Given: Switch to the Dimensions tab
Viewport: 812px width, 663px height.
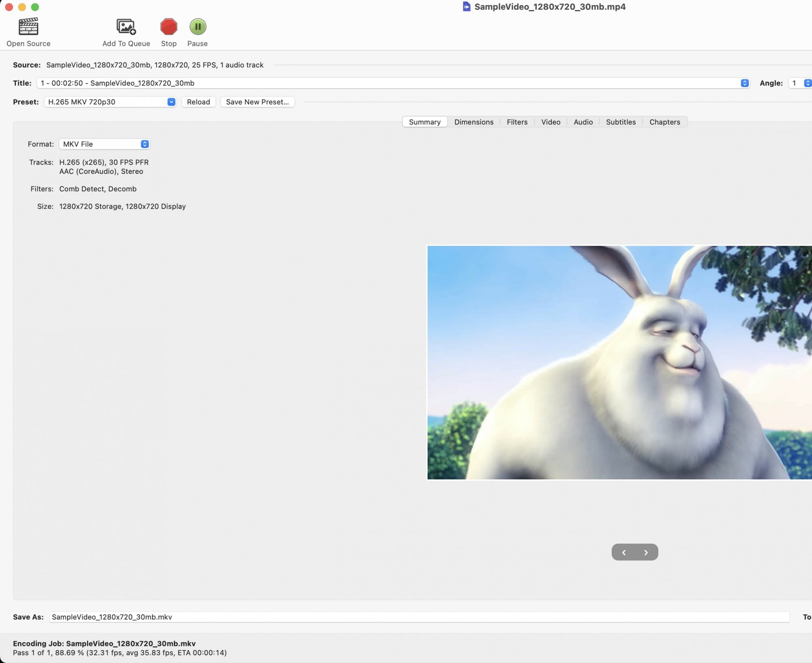Looking at the screenshot, I should (x=473, y=122).
